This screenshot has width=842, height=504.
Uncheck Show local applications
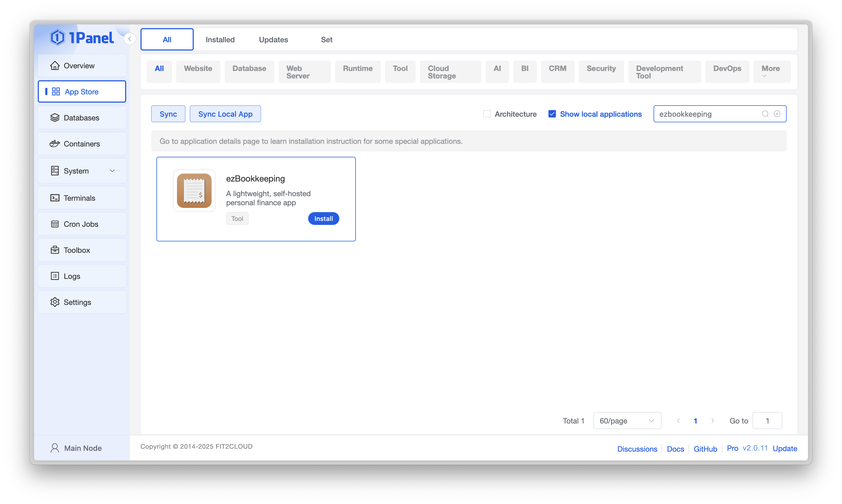coord(552,114)
